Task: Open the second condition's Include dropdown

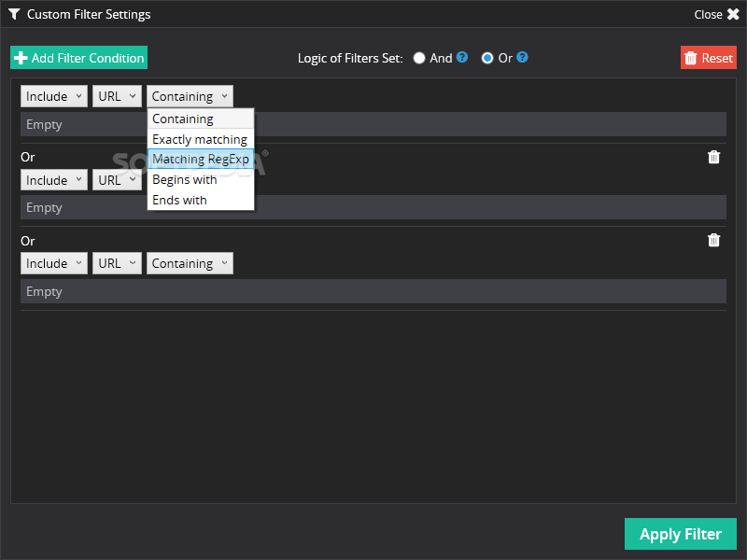Action: pyautogui.click(x=54, y=180)
